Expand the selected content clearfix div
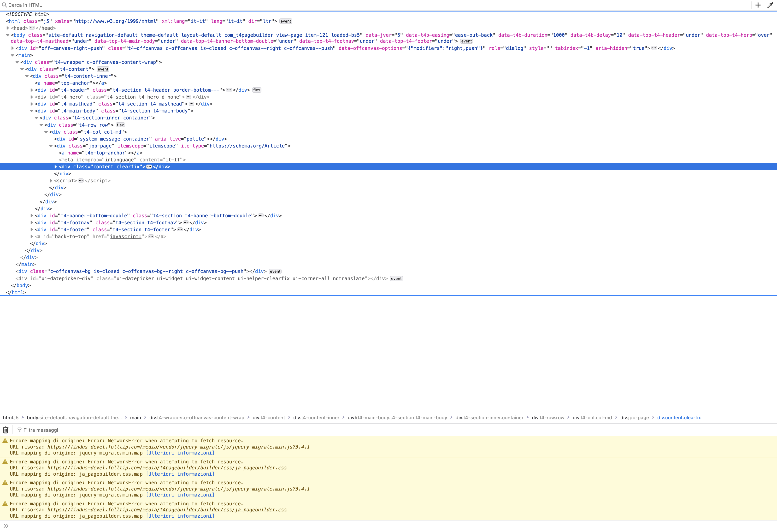The height and width of the screenshot is (532, 777). coord(55,167)
